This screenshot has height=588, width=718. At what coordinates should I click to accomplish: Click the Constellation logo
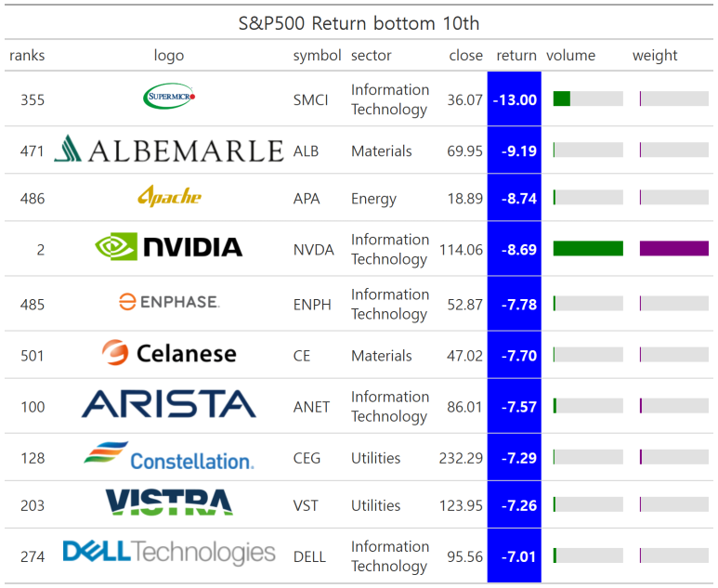(x=169, y=456)
